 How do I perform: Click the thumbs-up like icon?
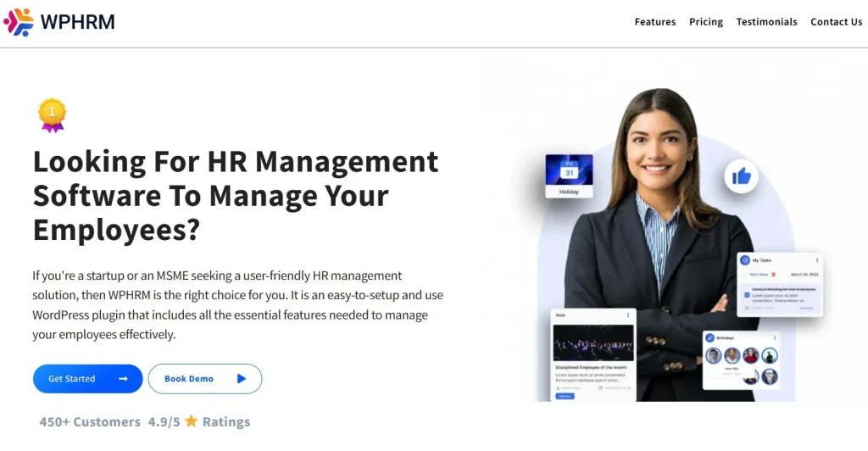pos(741,176)
